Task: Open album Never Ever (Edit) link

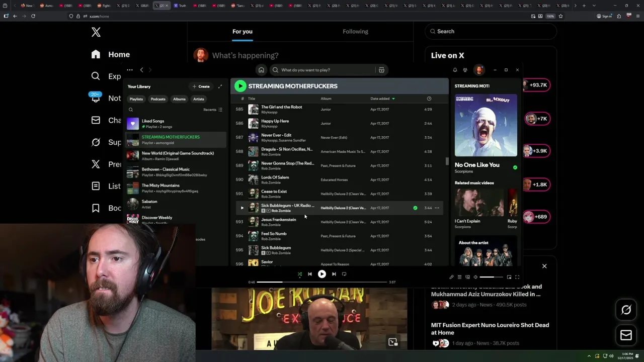Action: [x=334, y=137]
